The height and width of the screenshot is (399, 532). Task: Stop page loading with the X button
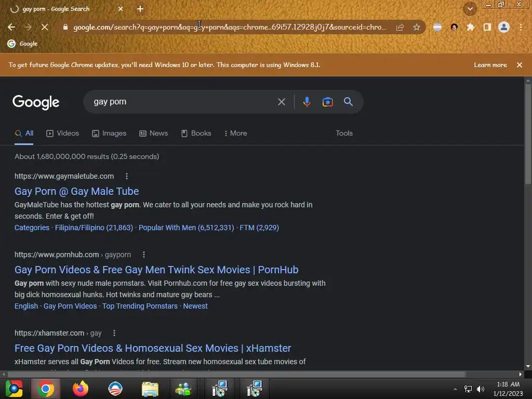45,27
